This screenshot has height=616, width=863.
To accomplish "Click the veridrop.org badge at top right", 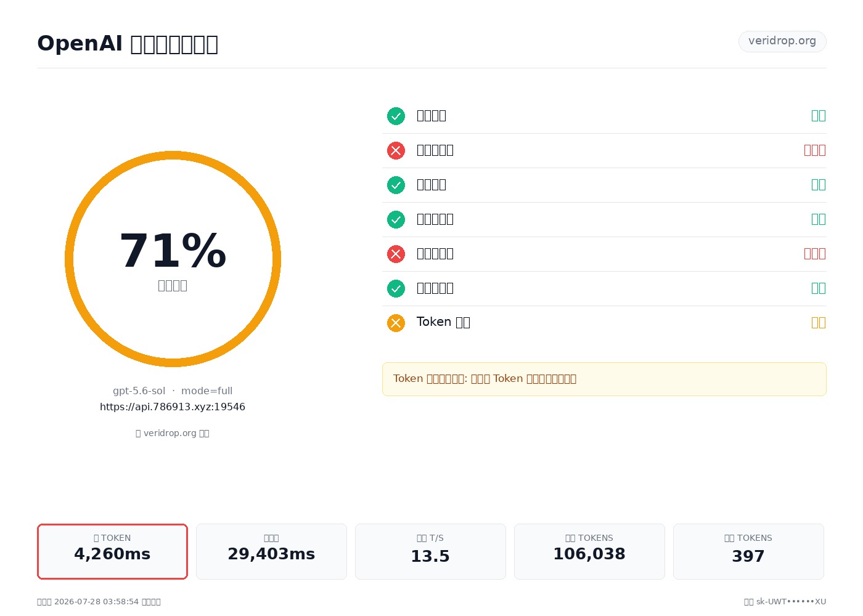I will pyautogui.click(x=782, y=41).
